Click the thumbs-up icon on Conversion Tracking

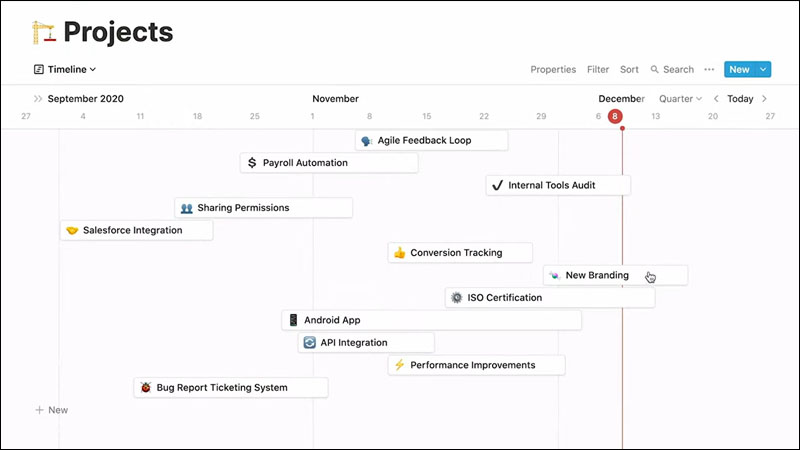click(x=400, y=253)
